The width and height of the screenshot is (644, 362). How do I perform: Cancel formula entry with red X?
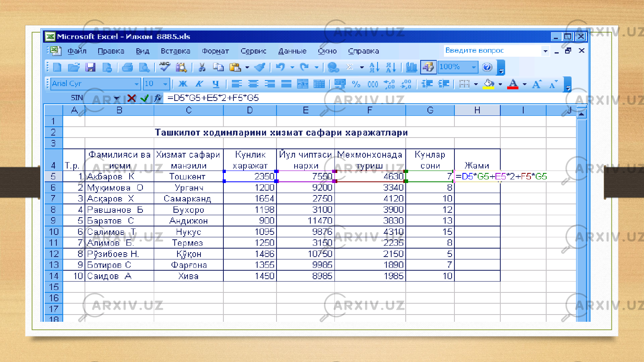(x=132, y=98)
